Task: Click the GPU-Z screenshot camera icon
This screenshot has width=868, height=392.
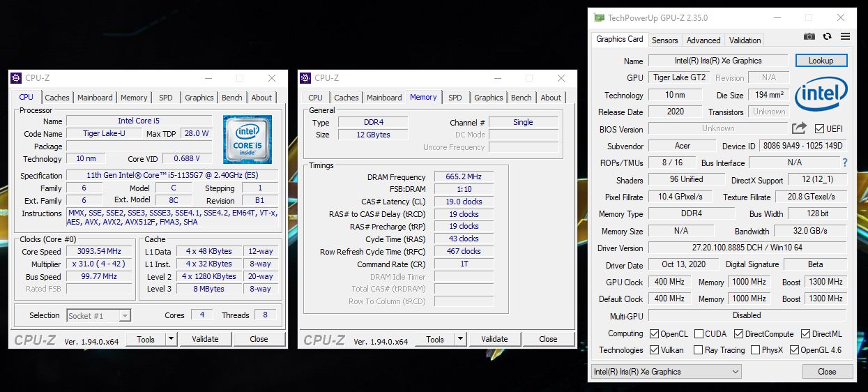Action: (809, 37)
